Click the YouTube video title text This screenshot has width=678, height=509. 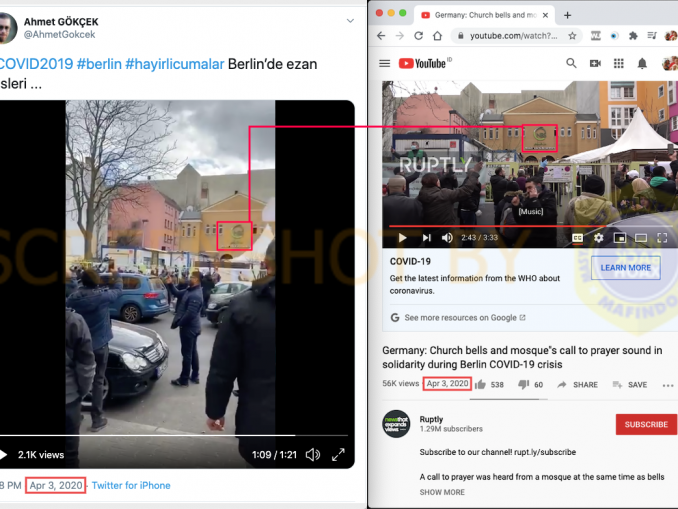[x=522, y=357]
